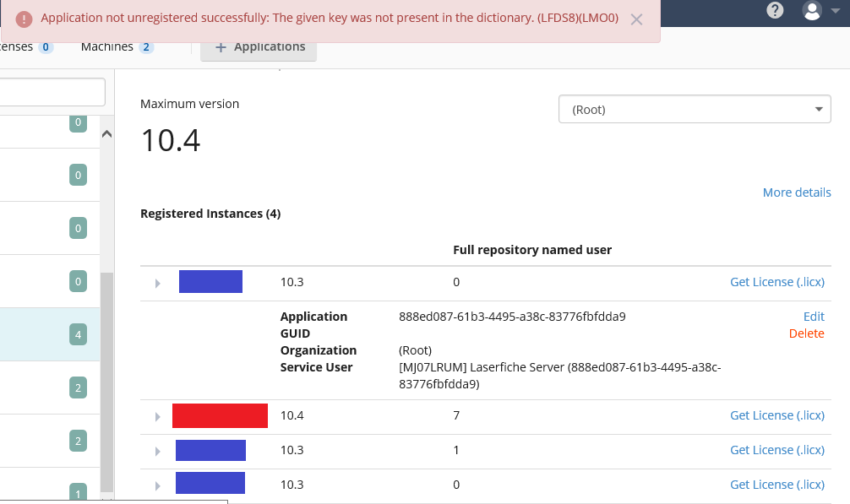850x504 pixels.
Task: Open the account menu dropdown arrow
Action: (x=836, y=10)
